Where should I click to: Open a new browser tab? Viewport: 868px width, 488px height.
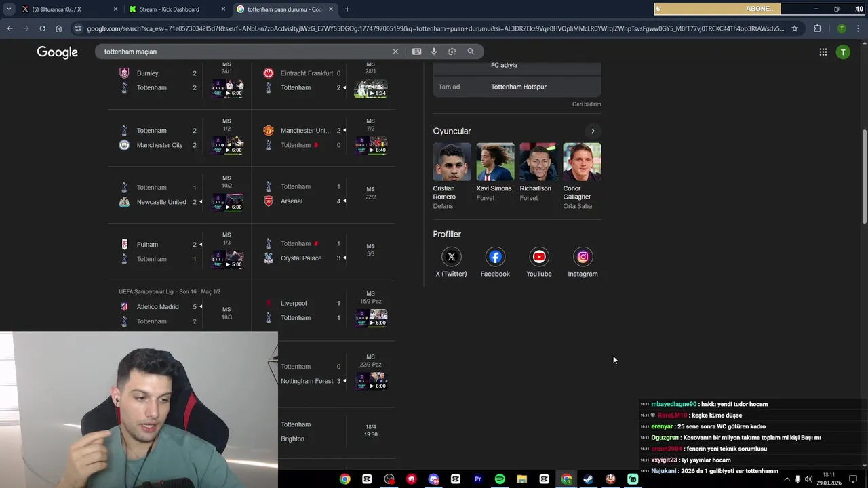coord(347,9)
